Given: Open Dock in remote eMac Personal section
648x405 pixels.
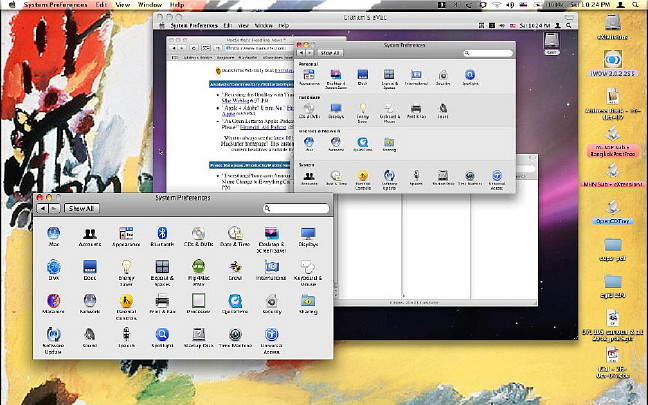Looking at the screenshot, I should point(362,77).
